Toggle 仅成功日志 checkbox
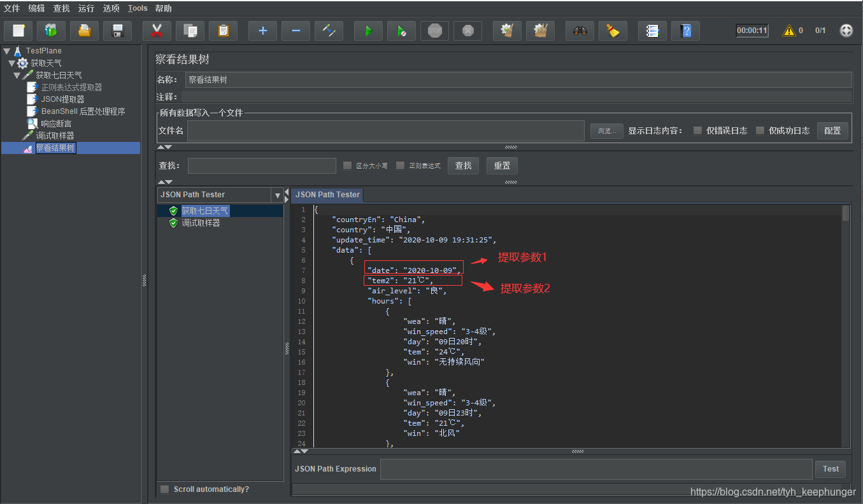863x504 pixels. [x=760, y=130]
